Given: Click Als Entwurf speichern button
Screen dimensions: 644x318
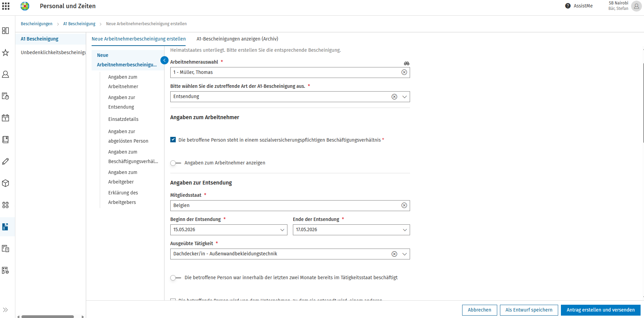Looking at the screenshot, I should [x=529, y=310].
